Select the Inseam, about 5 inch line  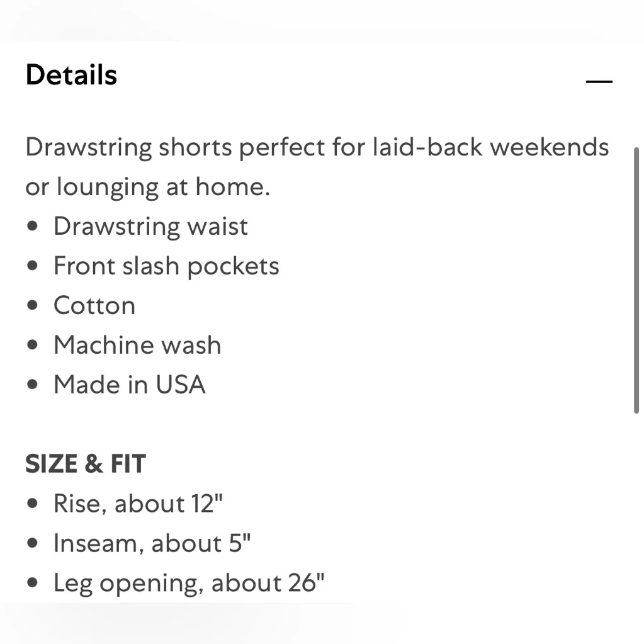click(152, 543)
